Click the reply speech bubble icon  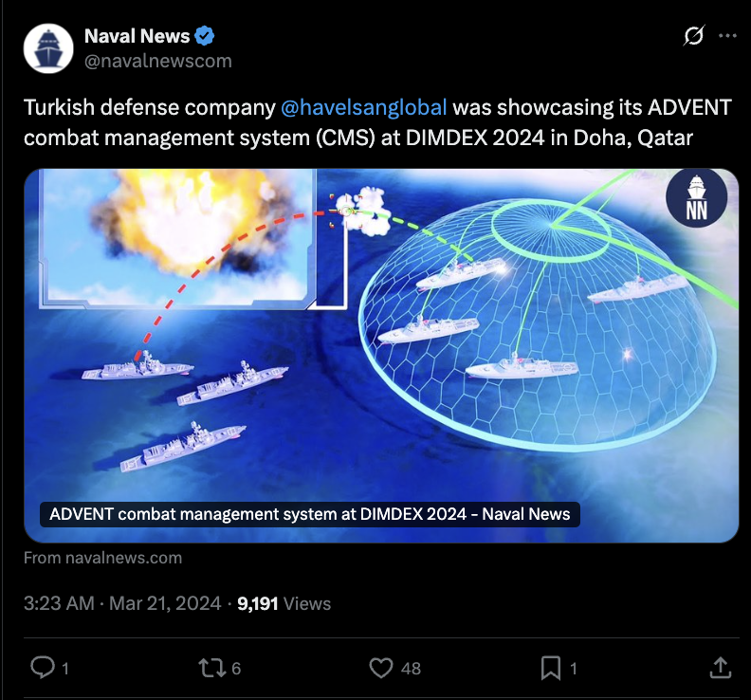tap(43, 668)
